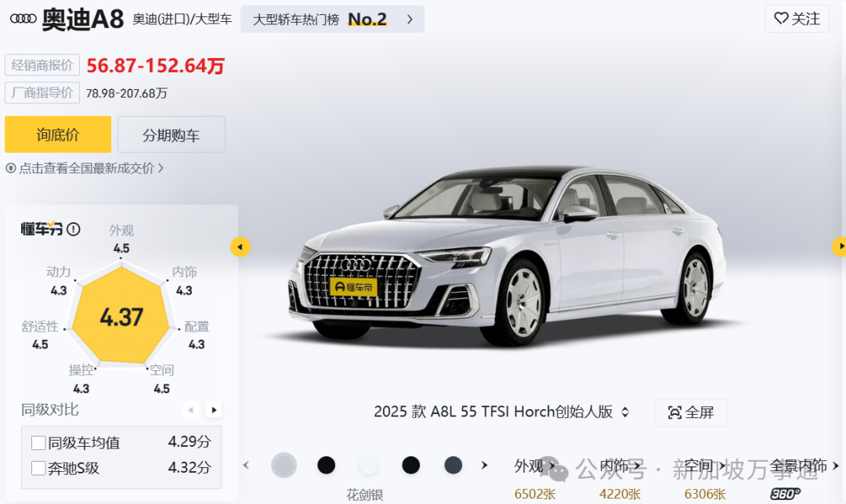Click the yellow right arrow at image edge

tap(840, 247)
